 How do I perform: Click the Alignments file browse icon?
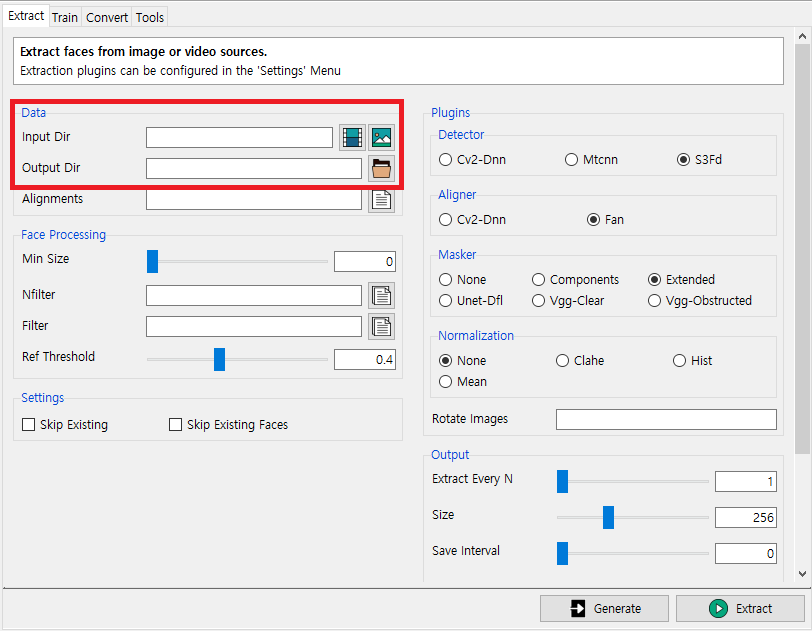point(382,200)
